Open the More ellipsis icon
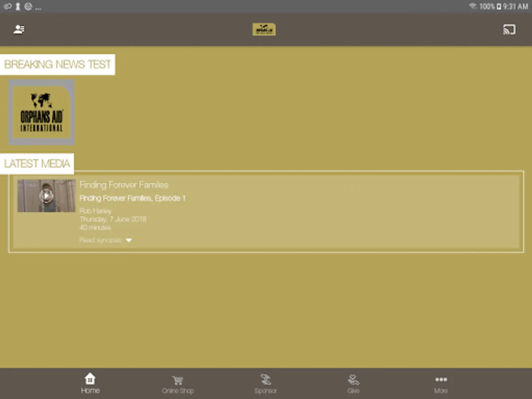532x399 pixels. click(441, 379)
